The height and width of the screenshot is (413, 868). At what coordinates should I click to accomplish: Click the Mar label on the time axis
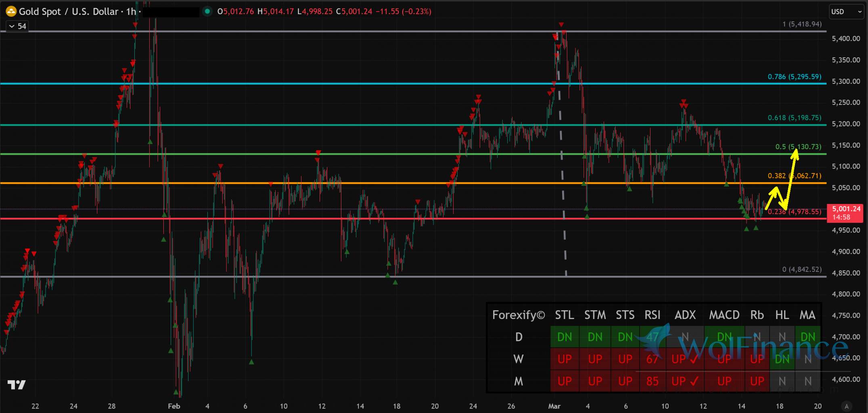coord(554,406)
